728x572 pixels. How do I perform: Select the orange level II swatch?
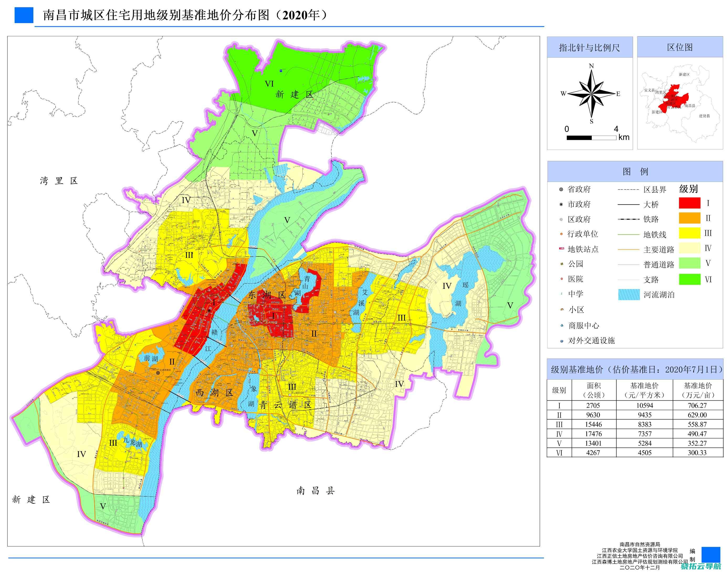[689, 218]
